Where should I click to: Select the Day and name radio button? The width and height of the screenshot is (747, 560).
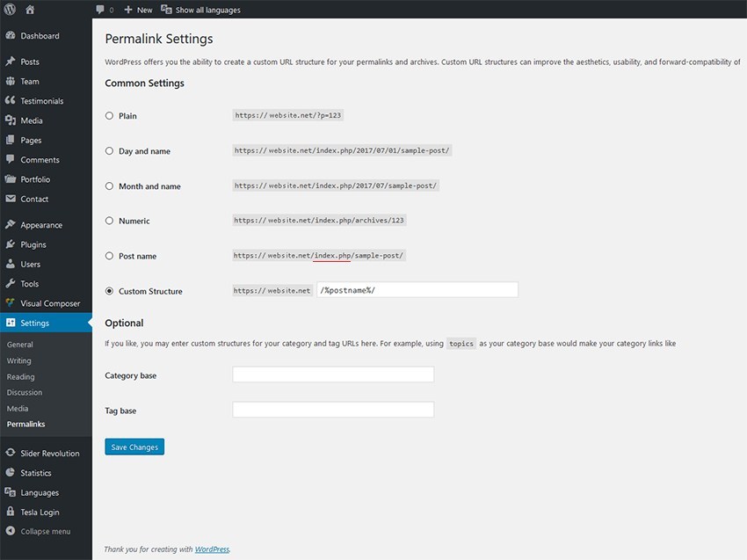tap(109, 150)
